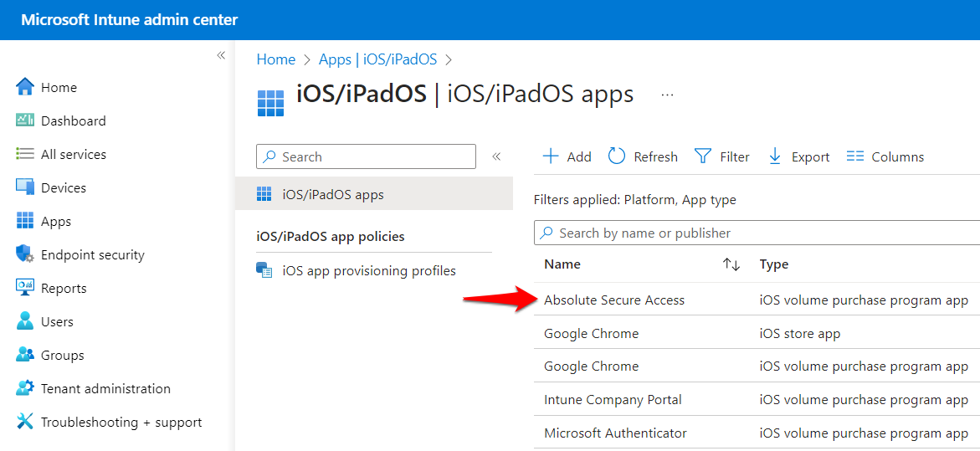Viewport: 980px width, 451px height.
Task: Click the Export button label
Action: [x=810, y=156]
